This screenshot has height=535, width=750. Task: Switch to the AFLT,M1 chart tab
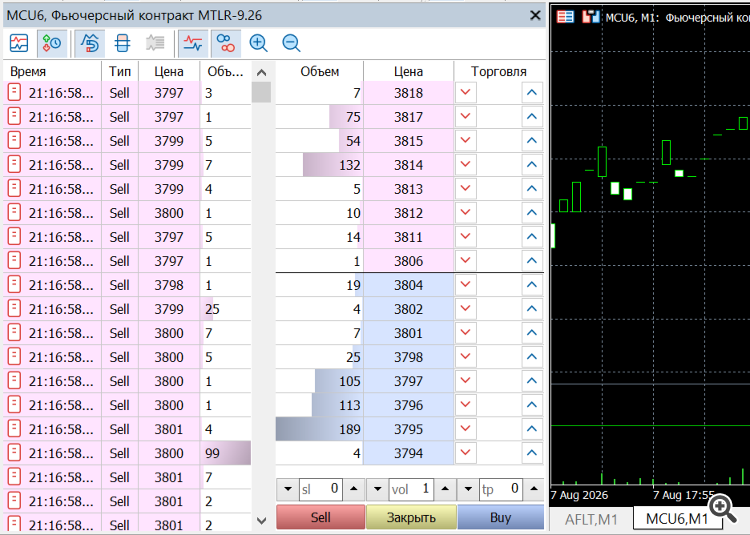click(x=591, y=519)
